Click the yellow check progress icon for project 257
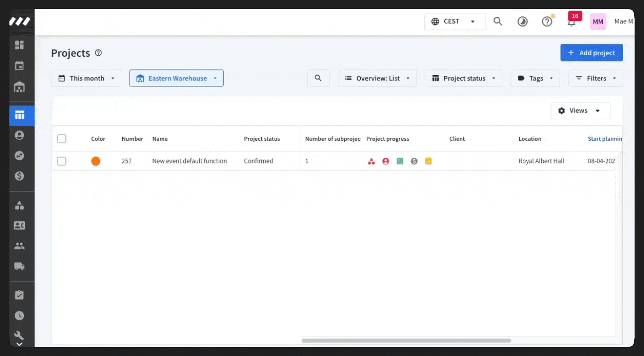This screenshot has height=356, width=644. coord(428,161)
